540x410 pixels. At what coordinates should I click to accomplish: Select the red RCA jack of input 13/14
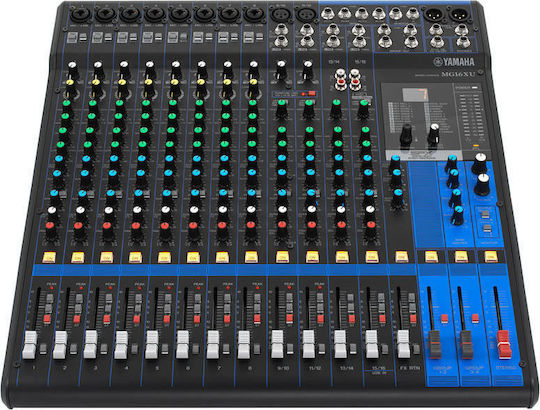click(340, 82)
